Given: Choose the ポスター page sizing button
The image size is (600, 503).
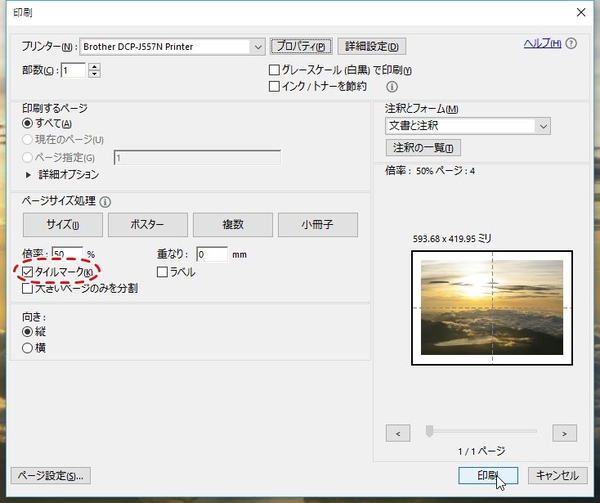Looking at the screenshot, I should (148, 225).
